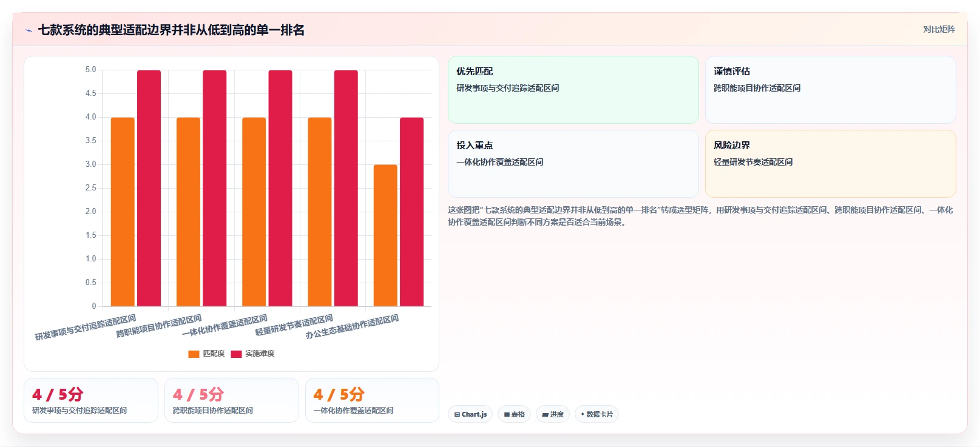
Task: Select the 谨慎评估 matrix card
Action: point(830,90)
